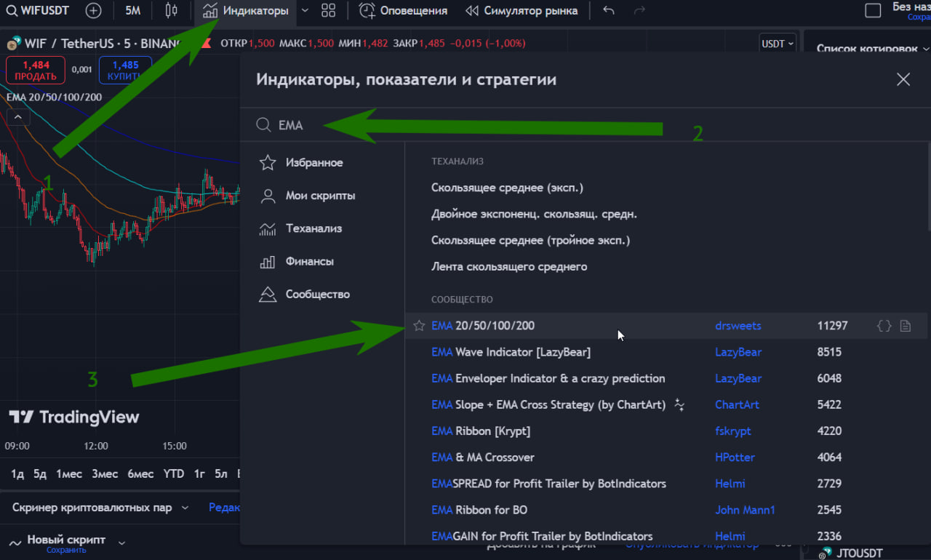This screenshot has width=931, height=560.
Task: Add EMA & MA Crossover script
Action: pos(483,457)
